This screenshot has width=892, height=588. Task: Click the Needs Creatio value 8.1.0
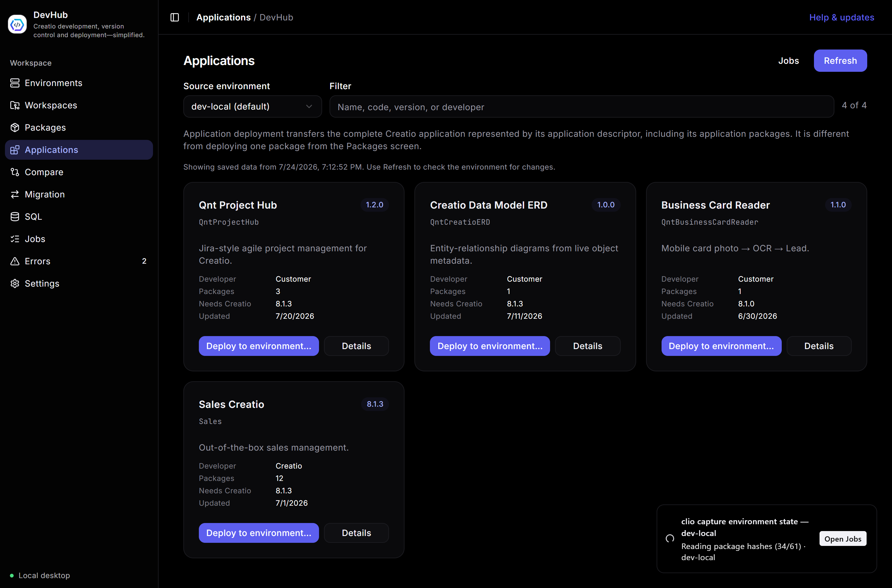(746, 304)
